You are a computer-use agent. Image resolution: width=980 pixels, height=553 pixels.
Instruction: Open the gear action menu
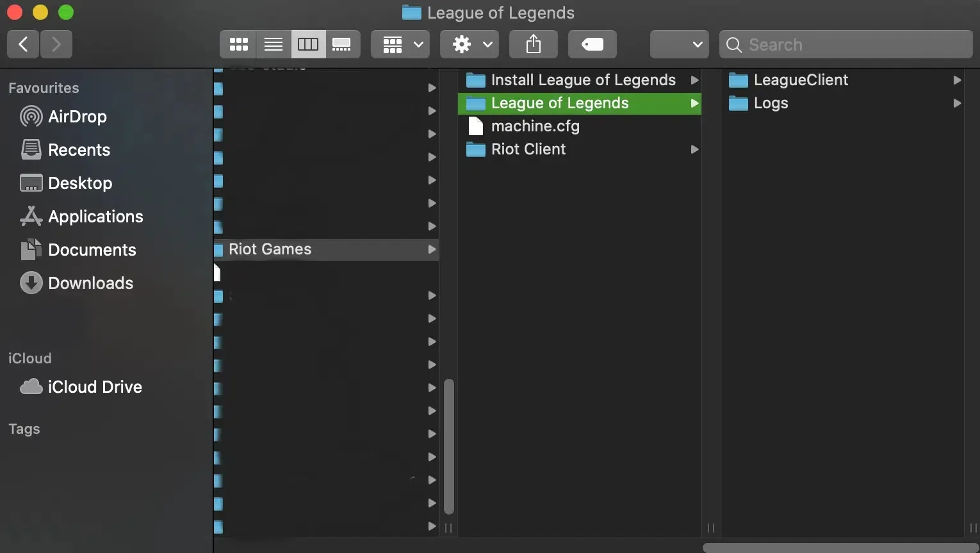470,44
